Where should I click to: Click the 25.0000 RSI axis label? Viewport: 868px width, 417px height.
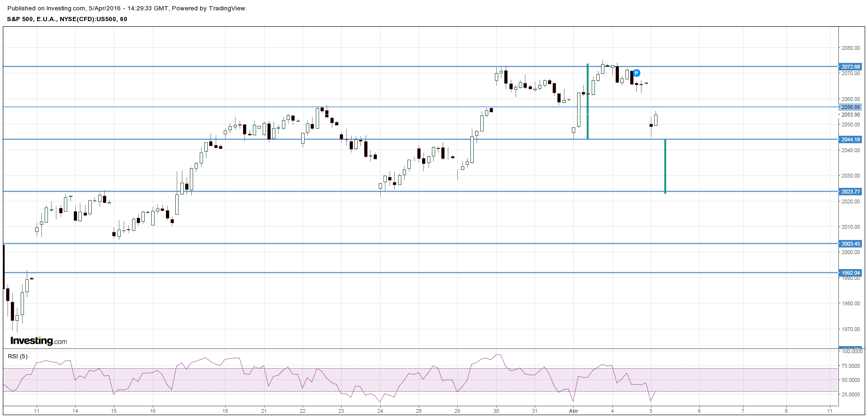[x=851, y=394]
